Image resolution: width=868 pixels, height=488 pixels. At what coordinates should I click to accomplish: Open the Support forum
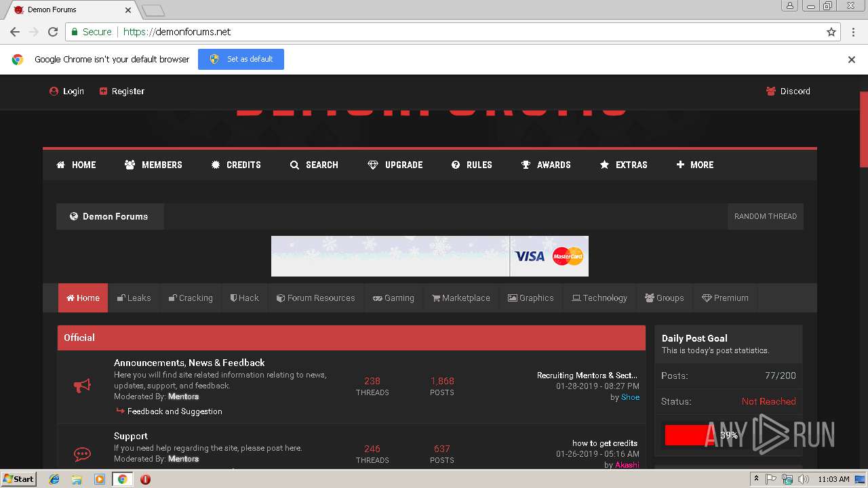tap(131, 436)
